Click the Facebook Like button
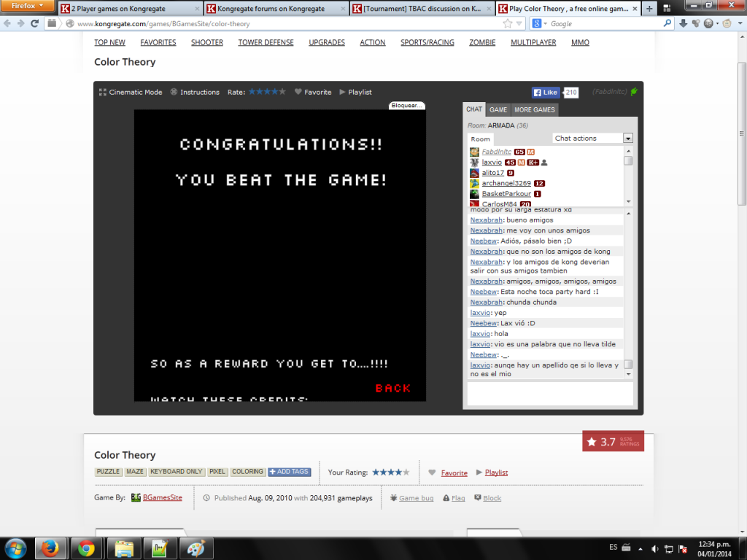This screenshot has height=560, width=747. (x=546, y=93)
